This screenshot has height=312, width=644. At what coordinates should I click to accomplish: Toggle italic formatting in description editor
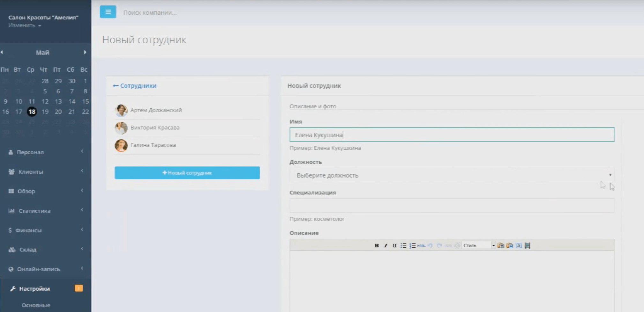pos(386,245)
